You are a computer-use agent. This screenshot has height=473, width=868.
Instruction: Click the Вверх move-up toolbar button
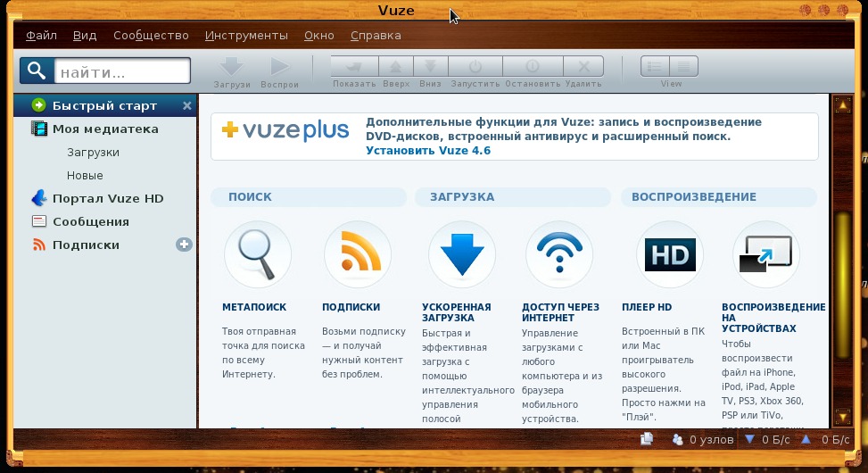396,71
